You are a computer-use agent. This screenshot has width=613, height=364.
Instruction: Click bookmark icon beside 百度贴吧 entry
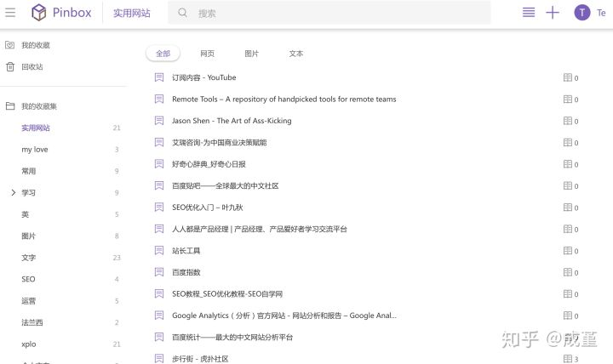(x=159, y=186)
